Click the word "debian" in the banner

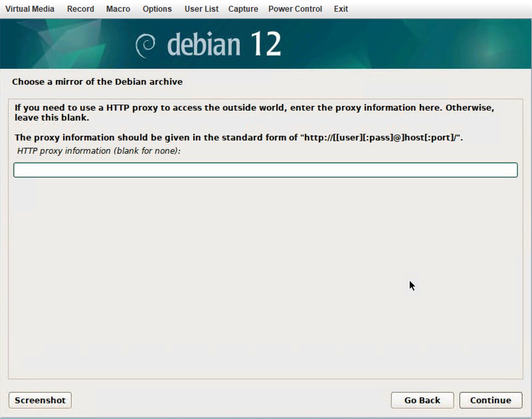[203, 45]
